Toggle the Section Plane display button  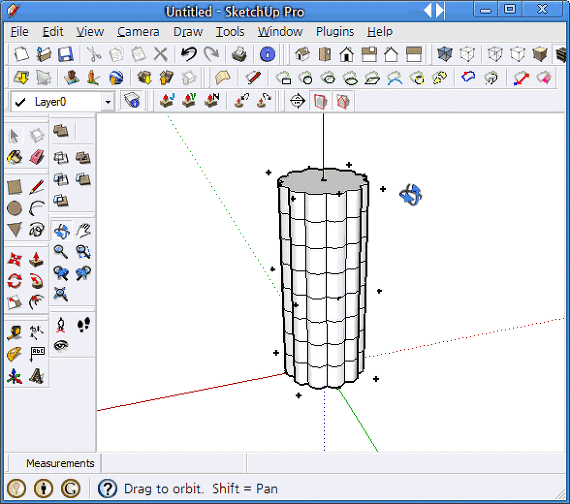pos(320,101)
